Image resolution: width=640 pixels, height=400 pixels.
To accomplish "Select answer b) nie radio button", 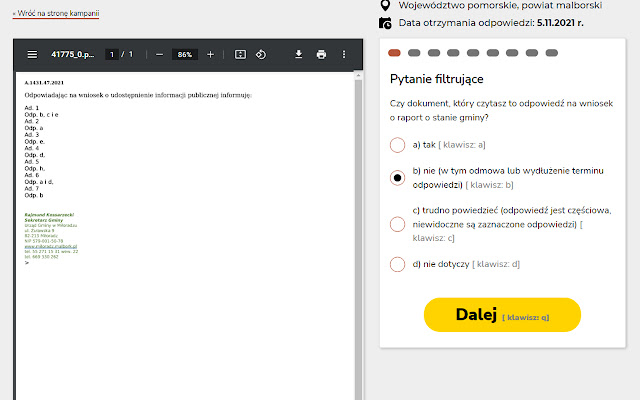I will [x=397, y=178].
